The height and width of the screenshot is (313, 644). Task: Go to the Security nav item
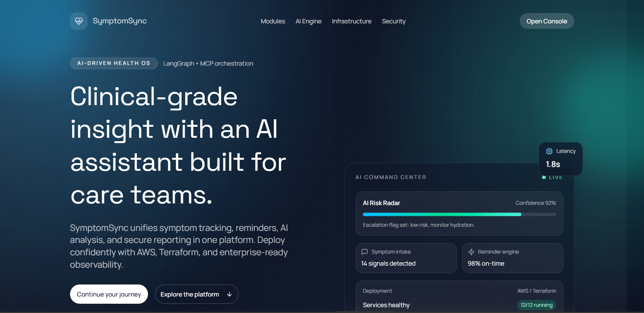point(394,21)
